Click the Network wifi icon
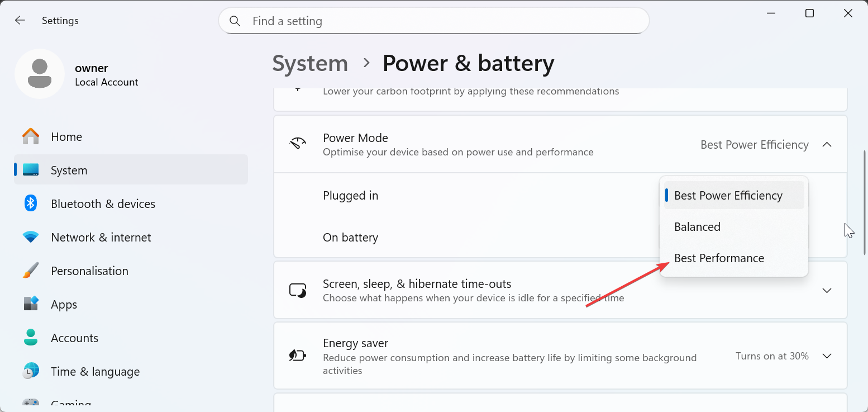Viewport: 868px width, 412px height. point(31,237)
